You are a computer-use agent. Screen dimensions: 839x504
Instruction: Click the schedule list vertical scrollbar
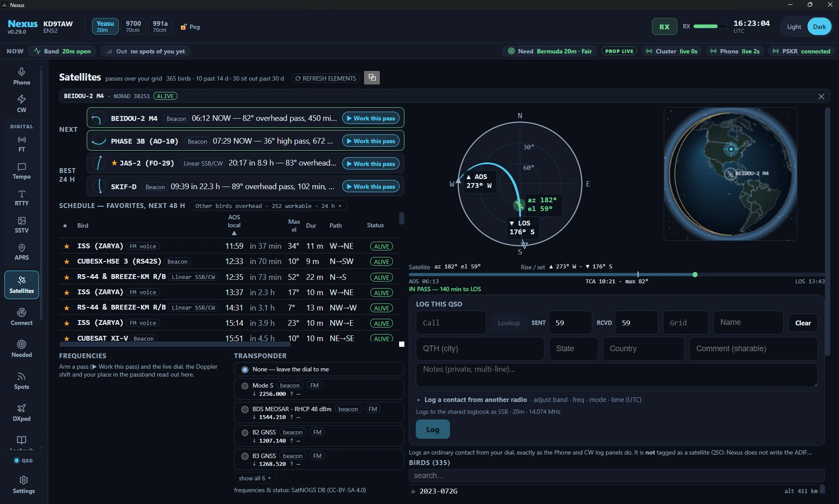pyautogui.click(x=402, y=218)
